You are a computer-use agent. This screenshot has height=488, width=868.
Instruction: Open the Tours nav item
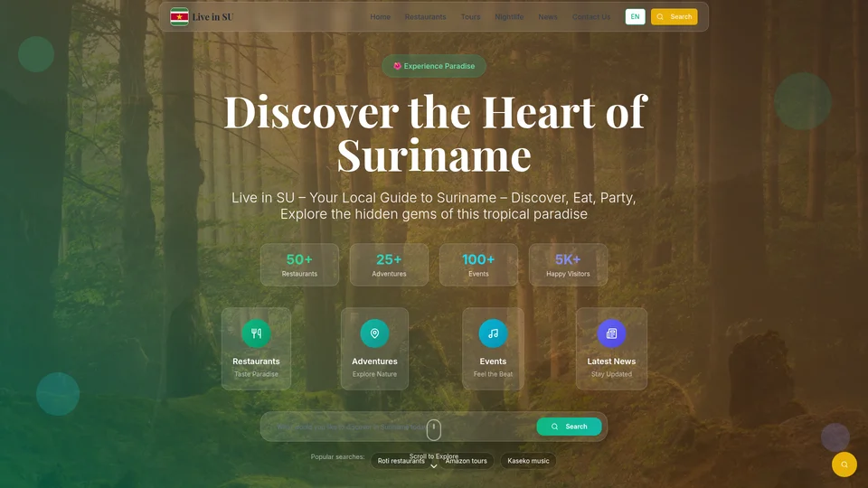[470, 16]
